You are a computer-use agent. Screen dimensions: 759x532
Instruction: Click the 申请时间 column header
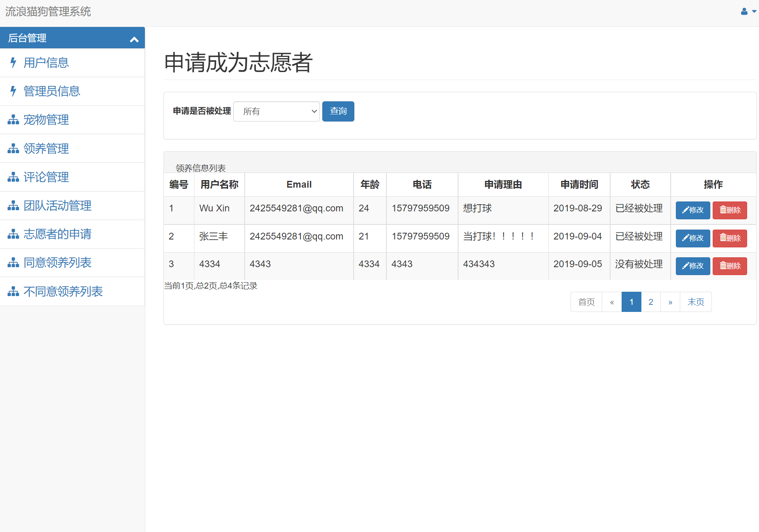(579, 184)
